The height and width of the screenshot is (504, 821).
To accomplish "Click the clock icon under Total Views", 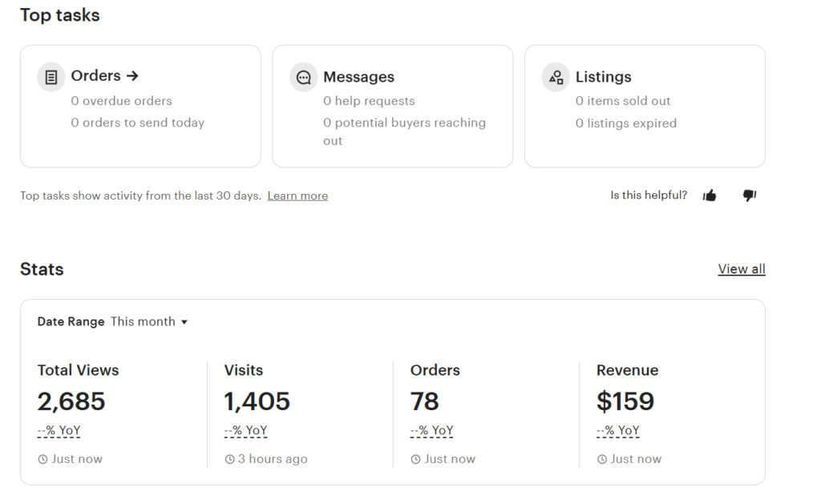I will [x=42, y=460].
